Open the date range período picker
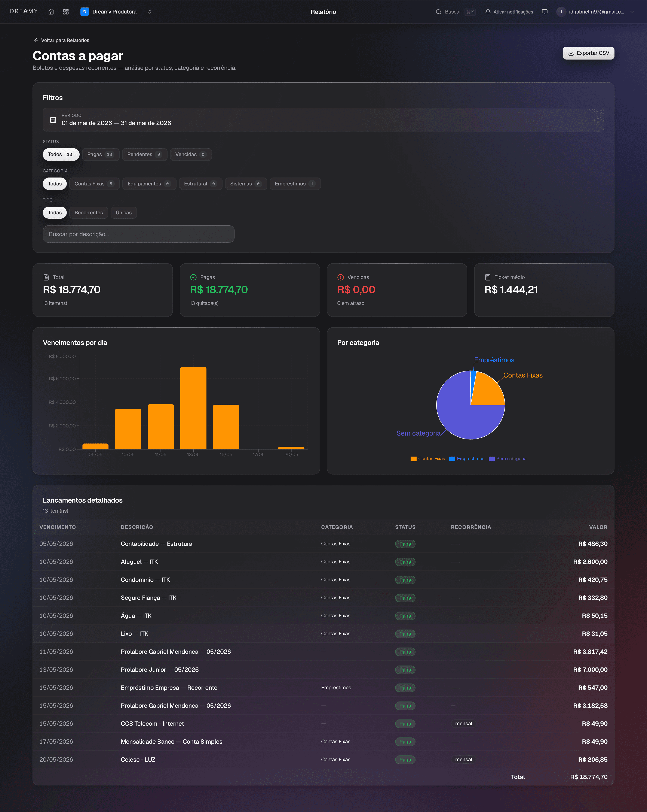This screenshot has height=812, width=647. pos(323,120)
